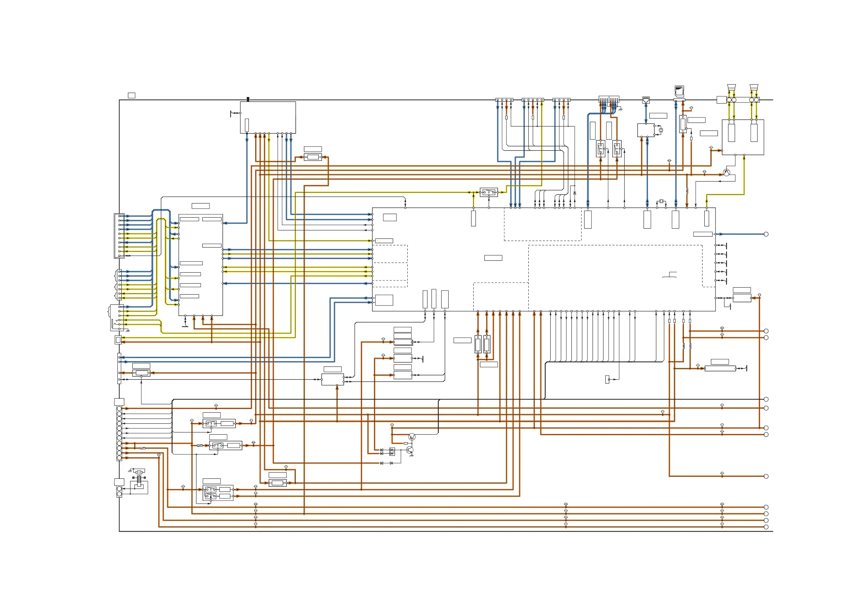Click the rightmost speaker symbol
The image size is (868, 614).
[754, 87]
